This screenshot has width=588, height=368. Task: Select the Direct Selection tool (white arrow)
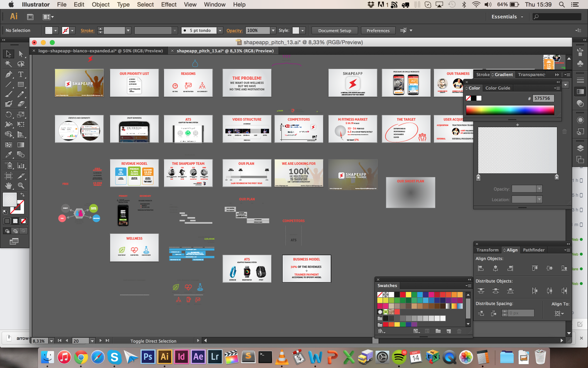pos(21,54)
